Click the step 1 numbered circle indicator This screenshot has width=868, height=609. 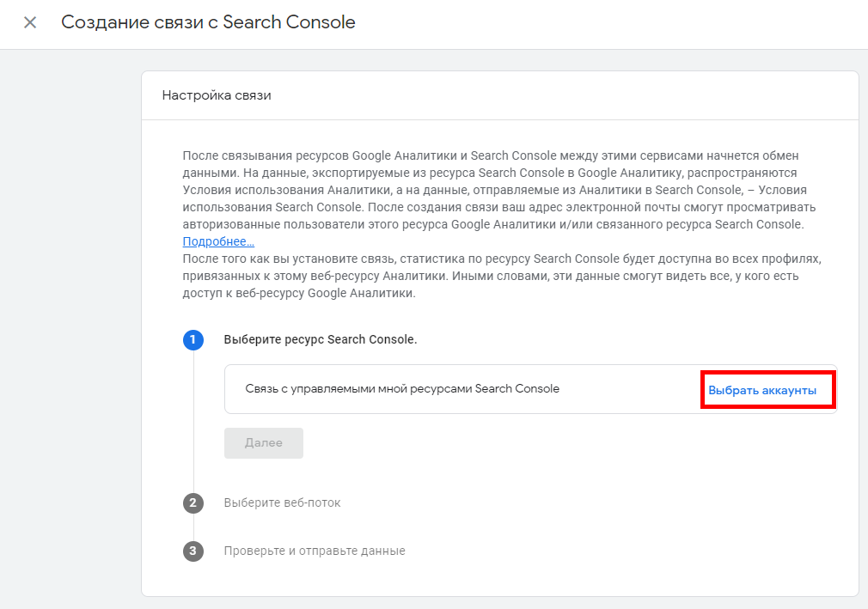pyautogui.click(x=193, y=340)
